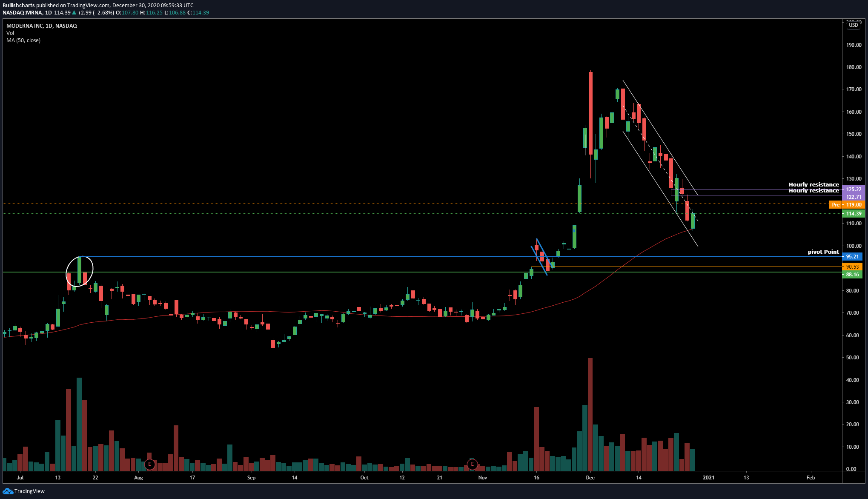Select the upper 'Hourly resistance' annotation text
The width and height of the screenshot is (868, 499).
point(814,184)
